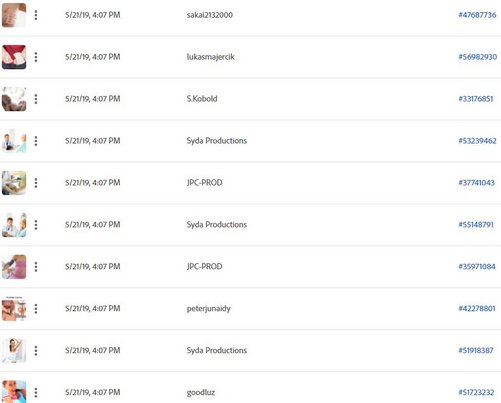This screenshot has height=403, width=501.
Task: View the goodluz image thumbnail
Action: [x=14, y=392]
